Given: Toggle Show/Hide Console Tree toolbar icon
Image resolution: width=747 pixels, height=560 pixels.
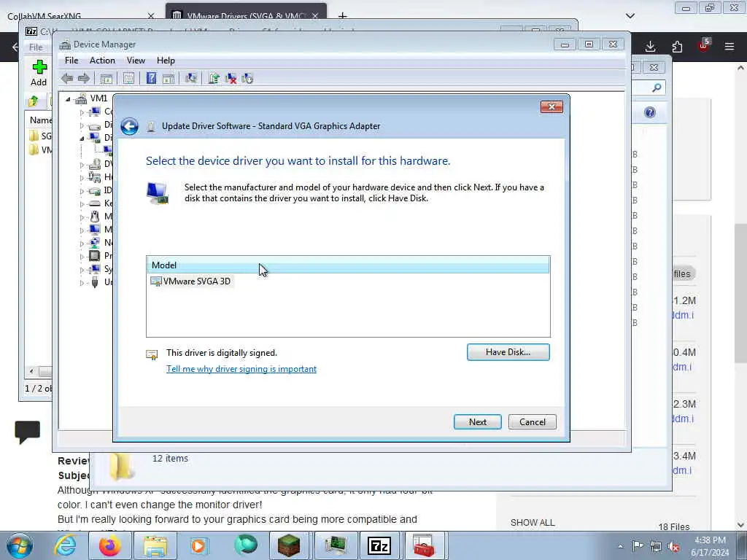Looking at the screenshot, I should (x=107, y=79).
